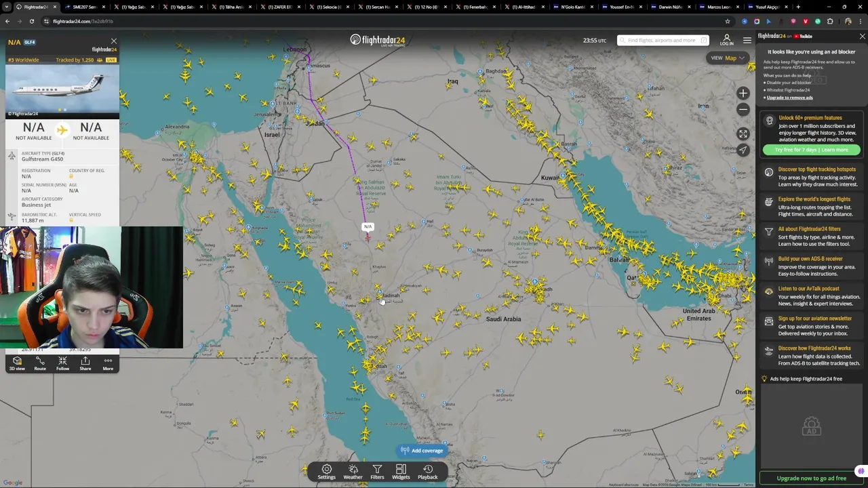Open a new browser tab
868x488 pixels.
[x=798, y=7]
